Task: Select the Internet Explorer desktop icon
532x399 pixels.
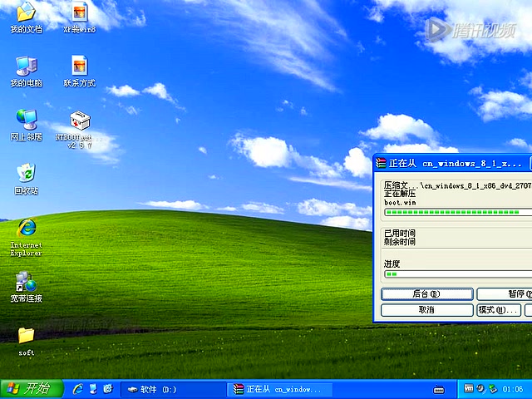Action: [x=26, y=238]
